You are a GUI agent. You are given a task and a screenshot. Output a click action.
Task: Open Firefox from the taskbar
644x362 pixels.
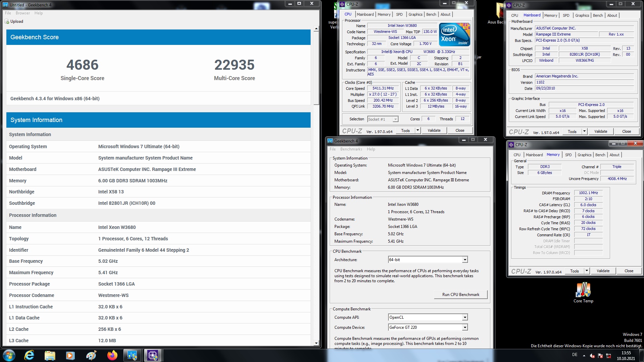(112, 355)
